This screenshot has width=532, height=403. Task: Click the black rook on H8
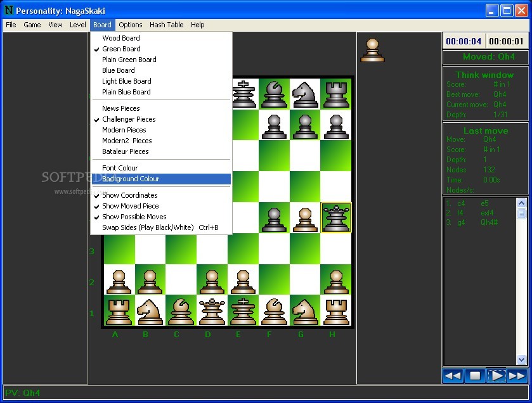point(336,94)
